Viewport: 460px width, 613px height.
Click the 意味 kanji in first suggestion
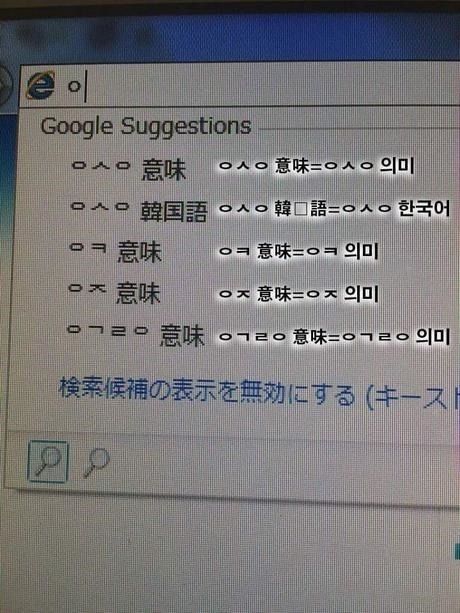coord(164,170)
